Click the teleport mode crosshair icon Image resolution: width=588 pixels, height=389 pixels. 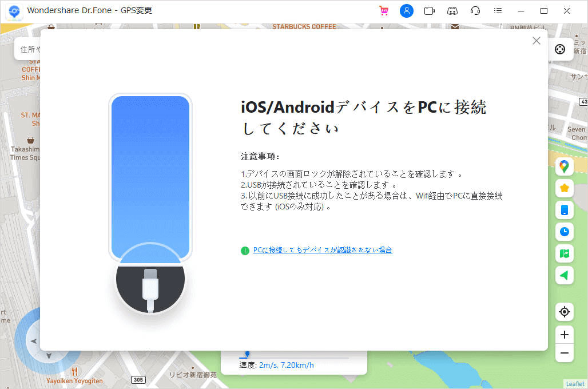click(x=560, y=49)
